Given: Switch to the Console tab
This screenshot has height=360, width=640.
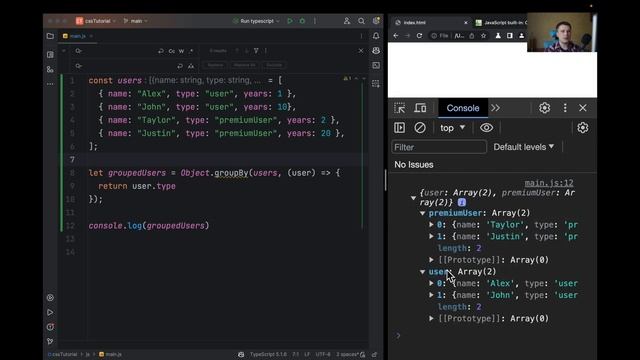Looking at the screenshot, I should [462, 108].
